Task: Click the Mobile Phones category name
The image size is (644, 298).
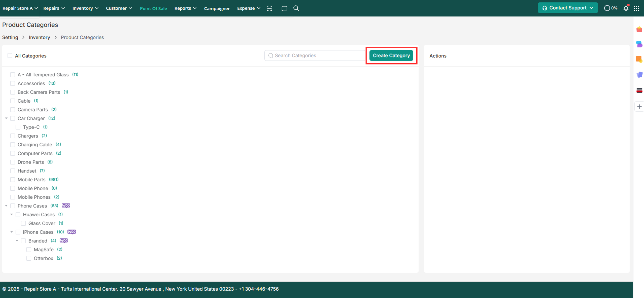Action: [34, 197]
